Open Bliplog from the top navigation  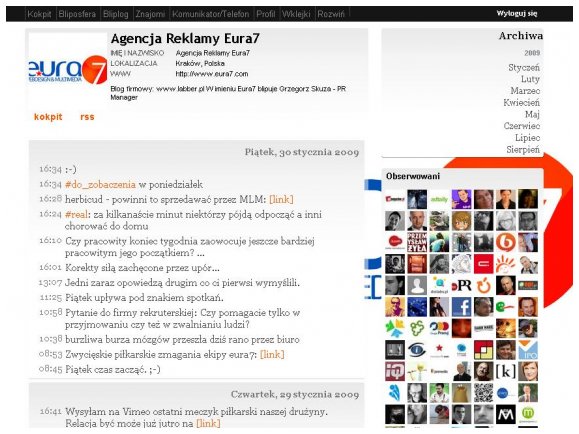116,14
